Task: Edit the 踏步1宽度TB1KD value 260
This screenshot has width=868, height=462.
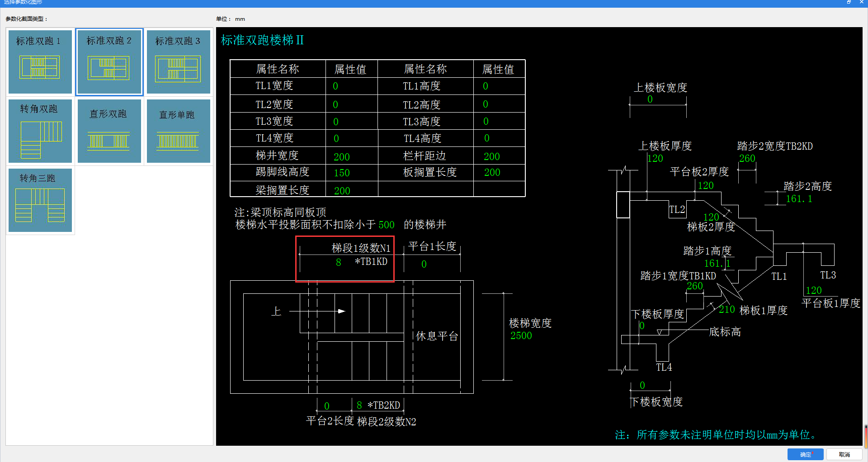Action: pos(695,286)
